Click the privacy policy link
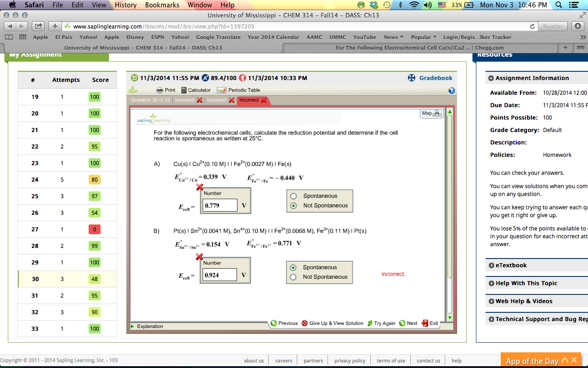Viewport: 588px width, 368px height. tap(350, 361)
